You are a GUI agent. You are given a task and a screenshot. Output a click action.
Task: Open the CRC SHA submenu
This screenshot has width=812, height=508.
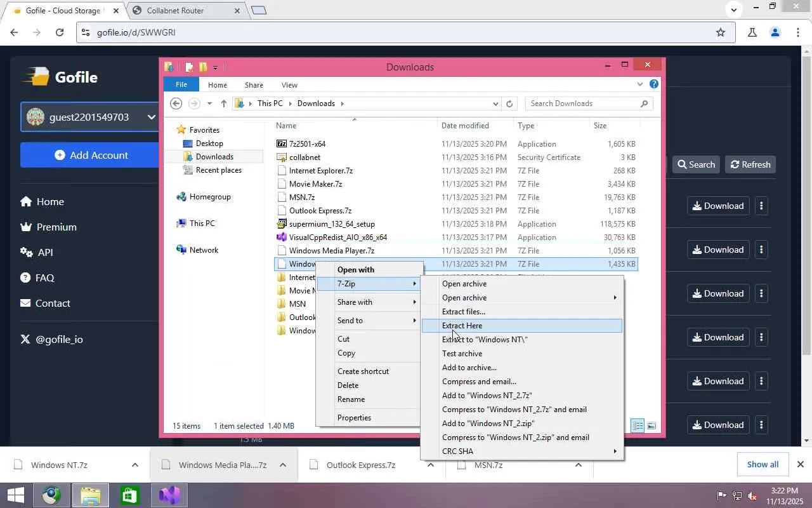522,451
